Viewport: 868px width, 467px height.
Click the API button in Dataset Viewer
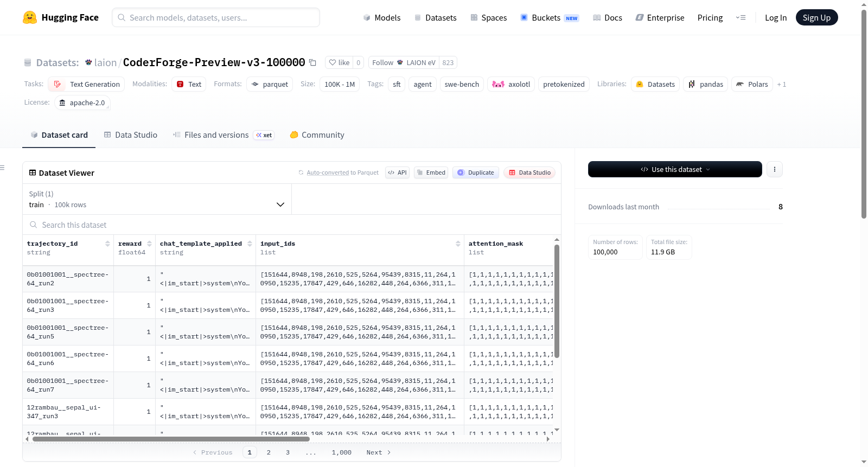coord(397,172)
